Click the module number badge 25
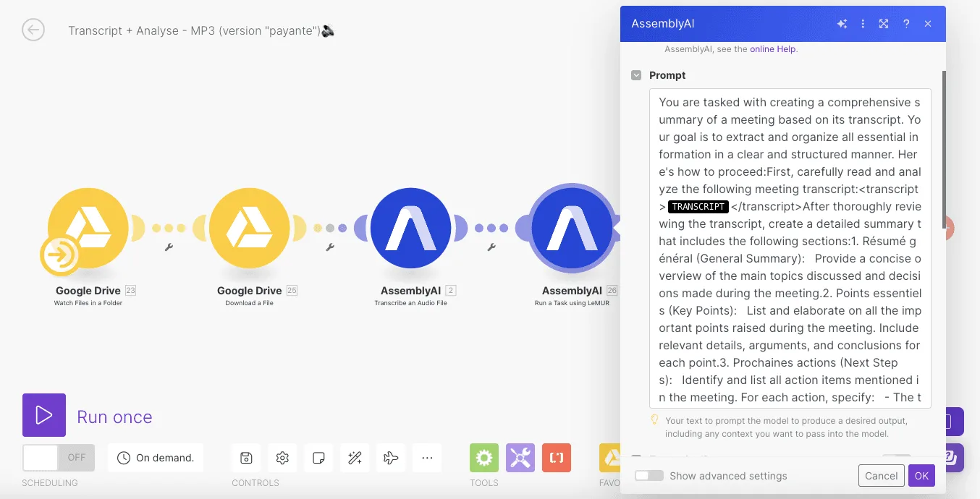 [x=292, y=291]
